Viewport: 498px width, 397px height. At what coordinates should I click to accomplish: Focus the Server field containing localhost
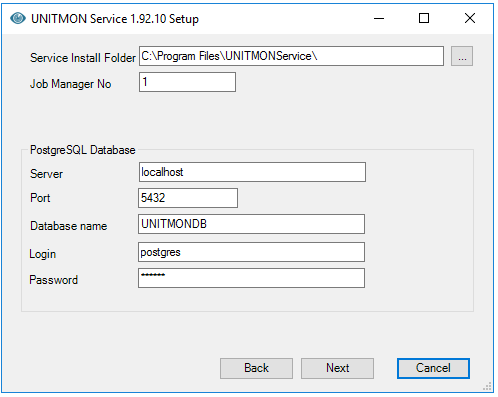(x=252, y=172)
